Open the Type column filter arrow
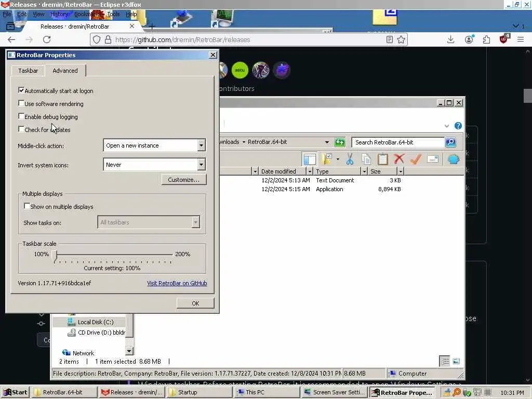This screenshot has height=399, width=532. coord(364,171)
